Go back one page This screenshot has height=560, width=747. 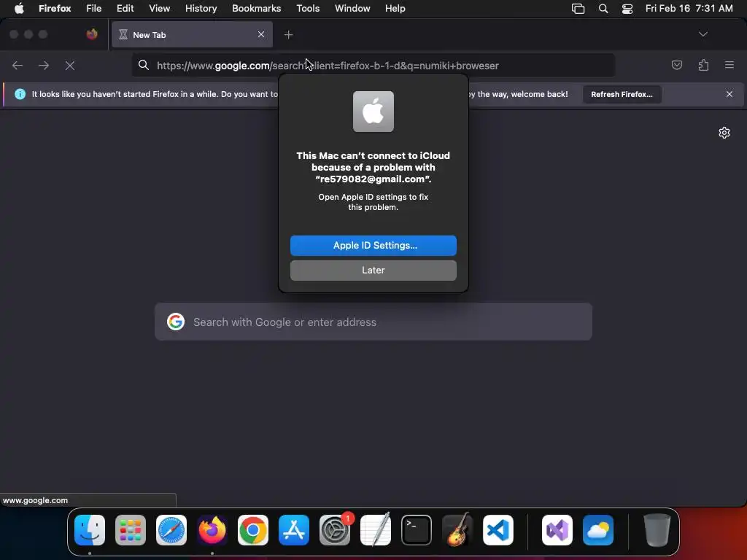click(x=18, y=65)
